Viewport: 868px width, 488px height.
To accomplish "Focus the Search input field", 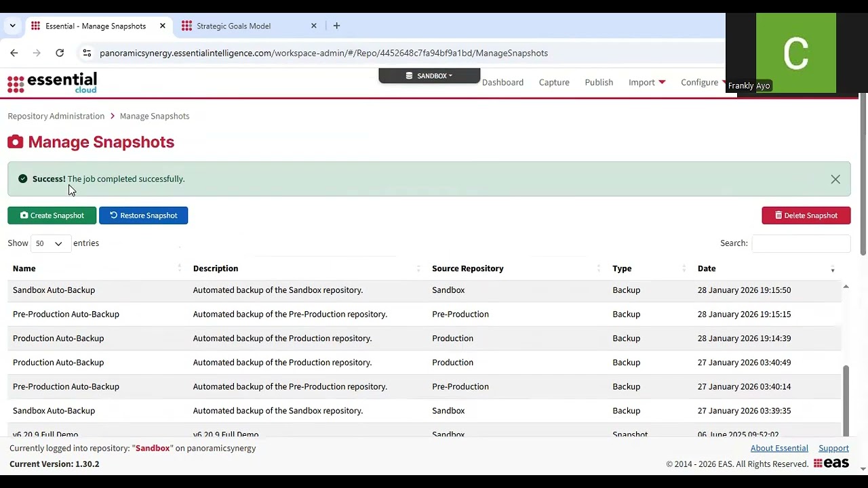I will (x=801, y=243).
